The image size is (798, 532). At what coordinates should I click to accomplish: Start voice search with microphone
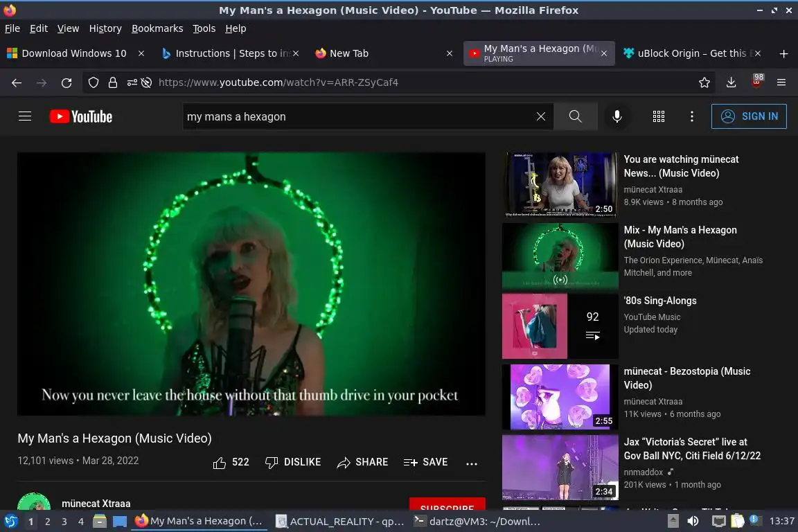[617, 116]
